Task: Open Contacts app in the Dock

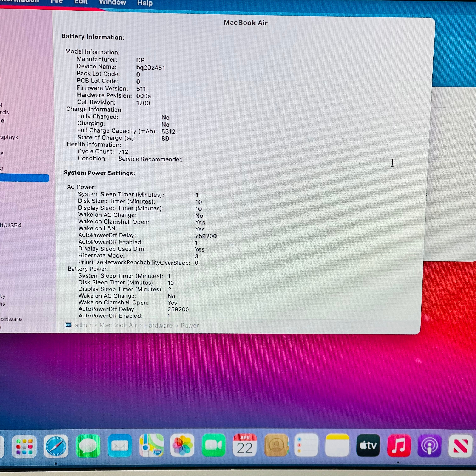Action: (x=276, y=445)
